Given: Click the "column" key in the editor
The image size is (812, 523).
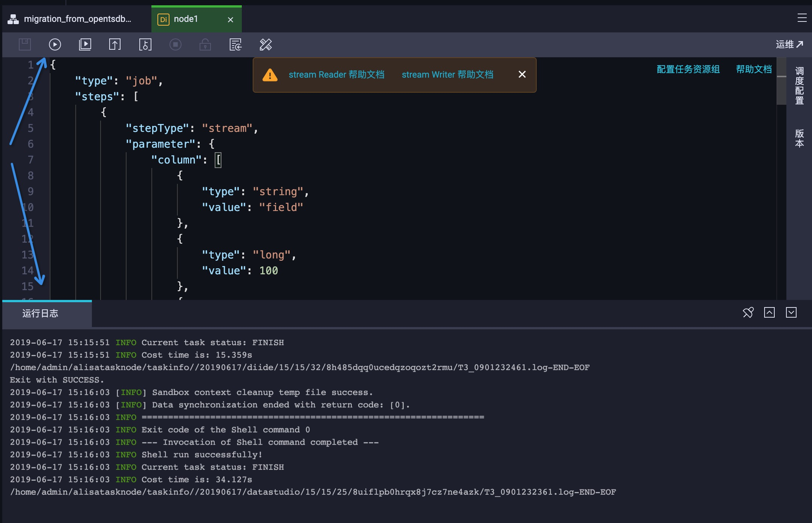Looking at the screenshot, I should (176, 160).
